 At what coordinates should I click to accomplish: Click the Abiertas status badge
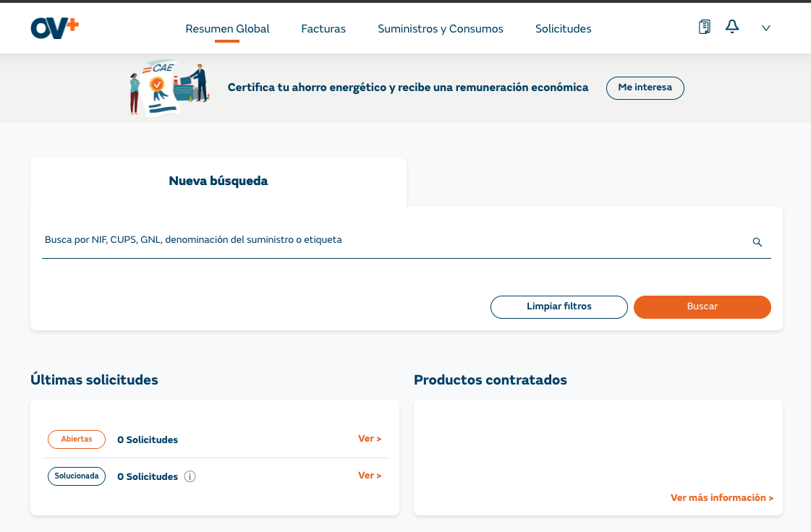77,439
